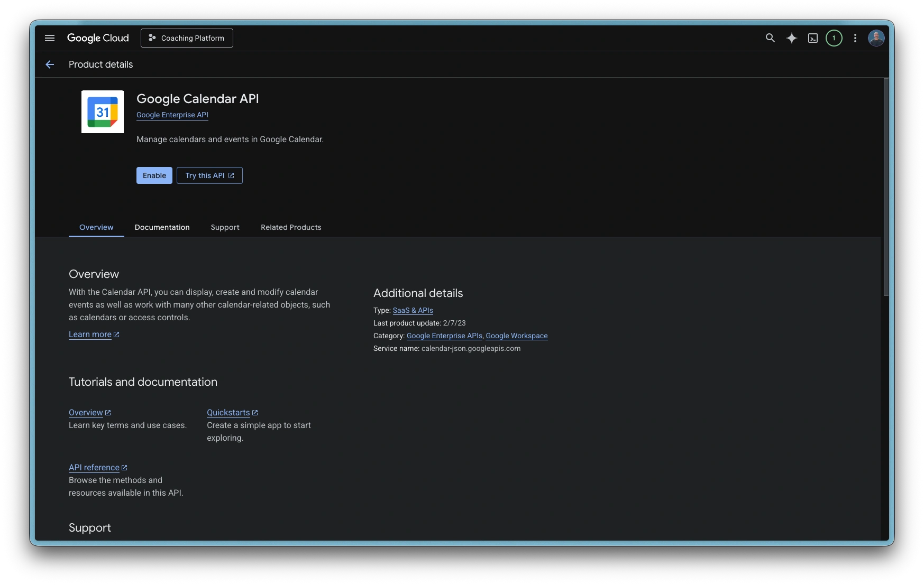Open notifications badge showing 1

(x=834, y=38)
